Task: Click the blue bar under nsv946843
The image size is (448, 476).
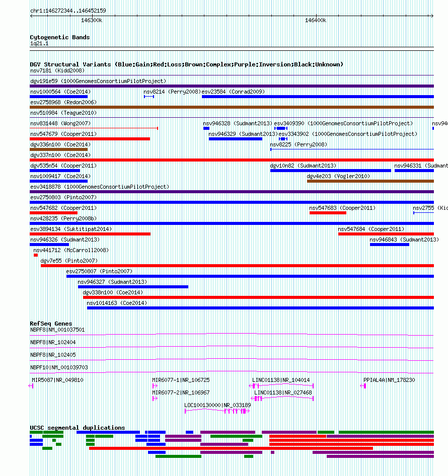Action: tap(390, 245)
